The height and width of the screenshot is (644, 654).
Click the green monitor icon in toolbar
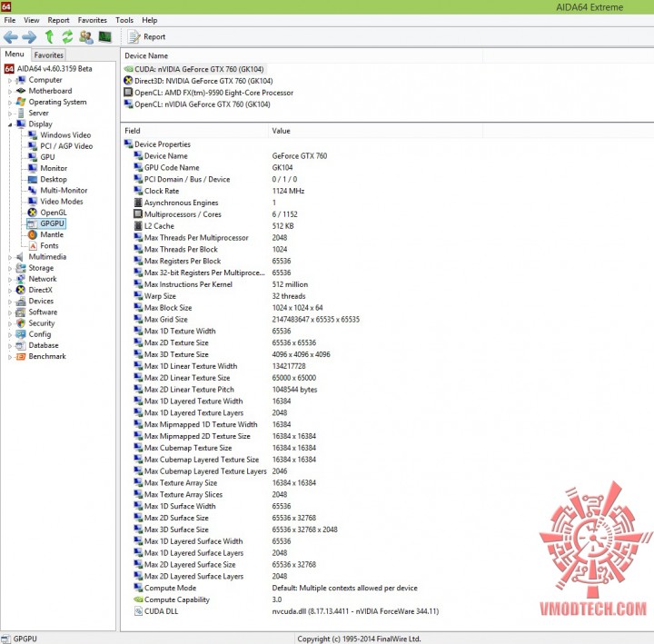pyautogui.click(x=104, y=36)
